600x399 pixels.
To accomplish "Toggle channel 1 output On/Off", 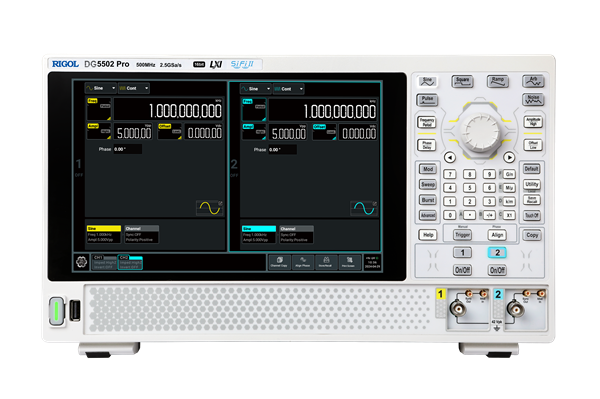I will pyautogui.click(x=462, y=270).
